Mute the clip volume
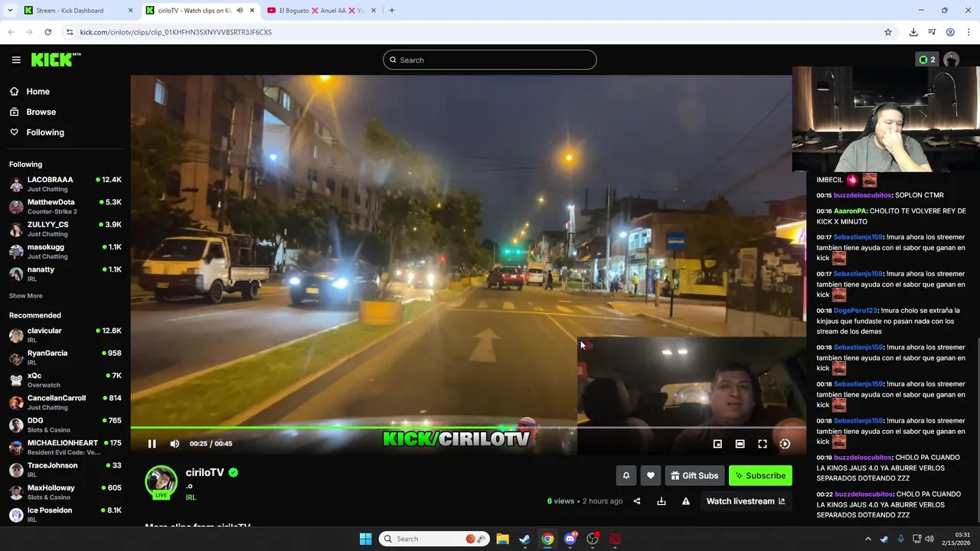Image resolution: width=980 pixels, height=551 pixels. 175,444
